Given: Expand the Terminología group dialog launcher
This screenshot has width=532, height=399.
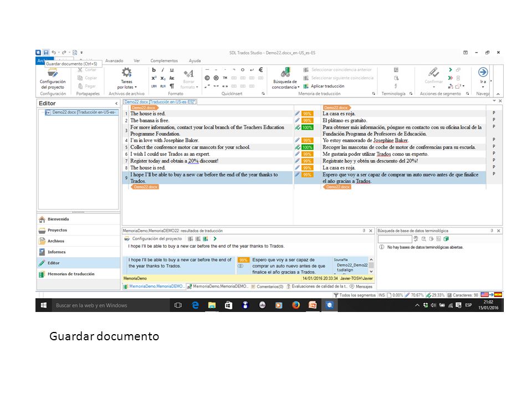Looking at the screenshot, I should pyautogui.click(x=411, y=94).
